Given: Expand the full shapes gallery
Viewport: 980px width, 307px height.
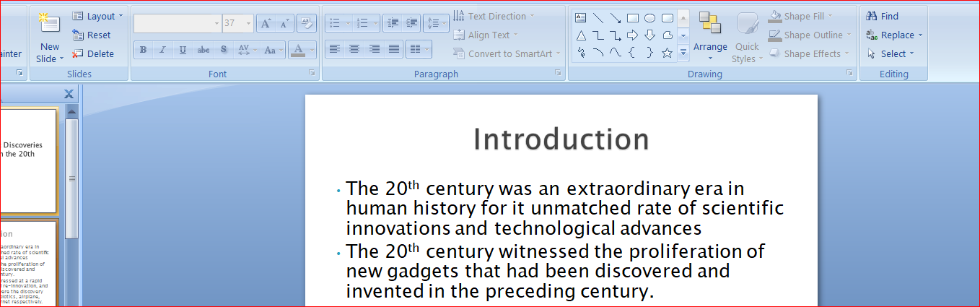Looking at the screenshot, I should [683, 53].
